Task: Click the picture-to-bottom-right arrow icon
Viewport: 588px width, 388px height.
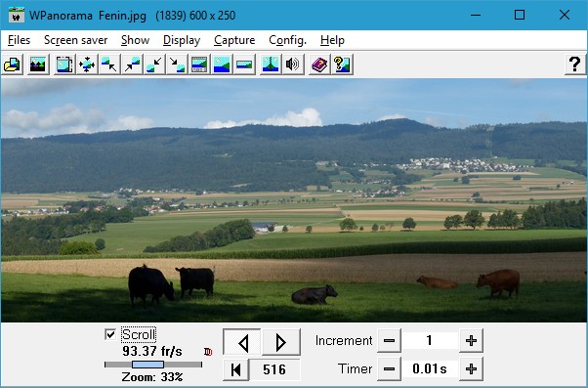Action: pyautogui.click(x=177, y=65)
